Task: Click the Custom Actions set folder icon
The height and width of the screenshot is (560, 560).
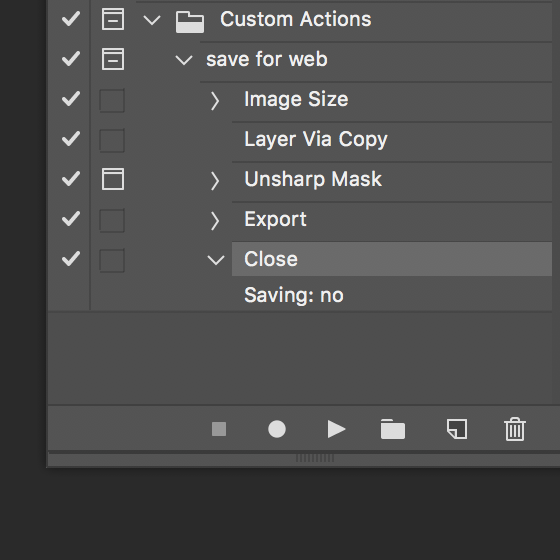Action: click(x=190, y=22)
